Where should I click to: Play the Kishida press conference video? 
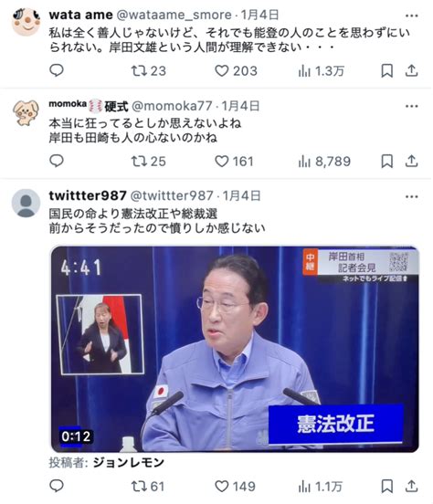pos(235,349)
